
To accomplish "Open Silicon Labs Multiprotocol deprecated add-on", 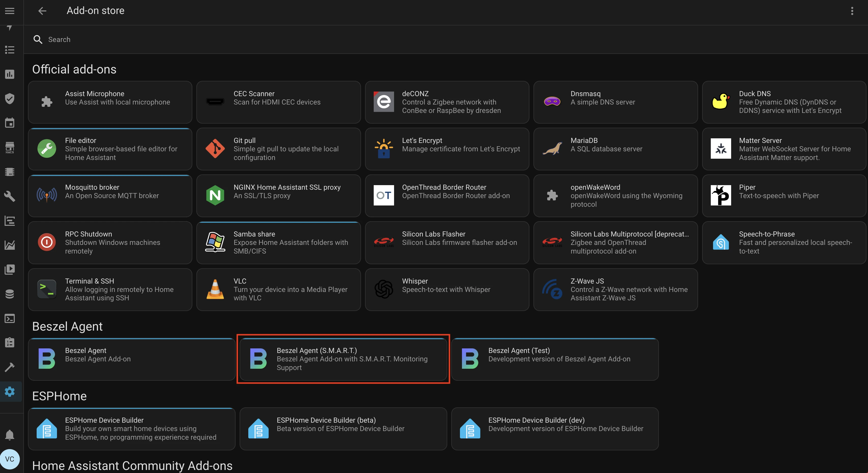I will [615, 243].
